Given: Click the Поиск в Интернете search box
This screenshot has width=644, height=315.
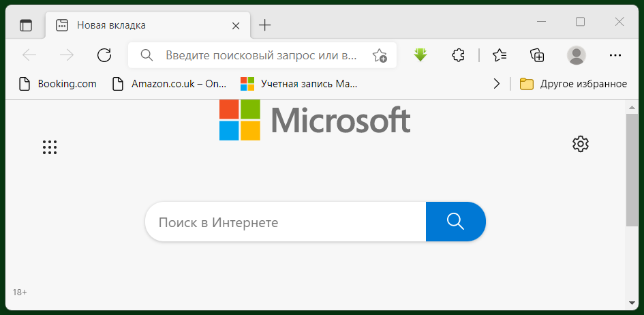Looking at the screenshot, I should [x=286, y=222].
